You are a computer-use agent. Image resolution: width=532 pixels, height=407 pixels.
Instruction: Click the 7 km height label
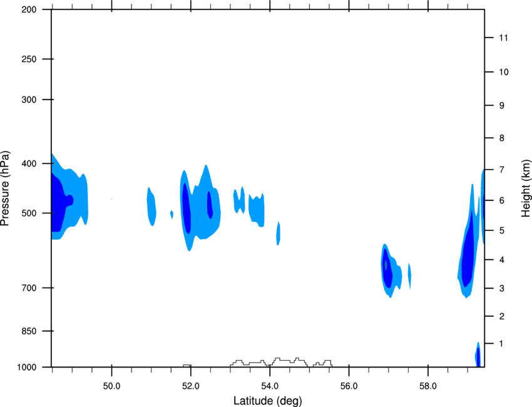(x=501, y=169)
